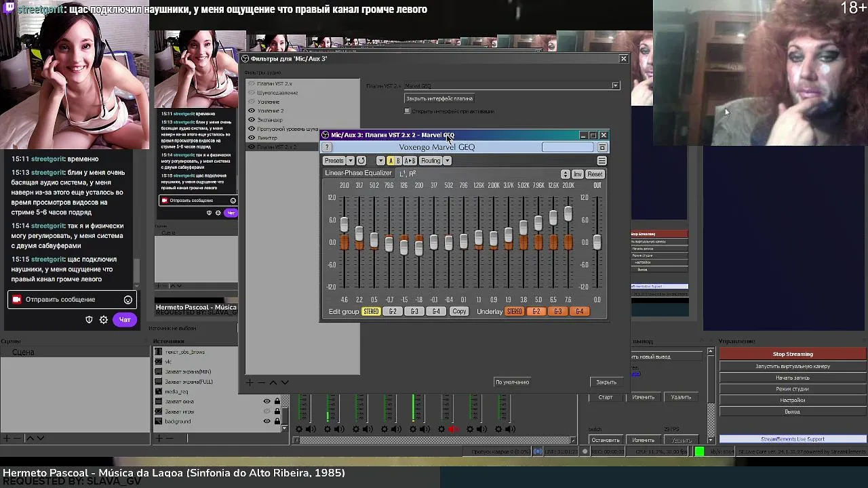The image size is (868, 488).
Task: Click the 20.0 Hz band slider
Action: coord(344,224)
